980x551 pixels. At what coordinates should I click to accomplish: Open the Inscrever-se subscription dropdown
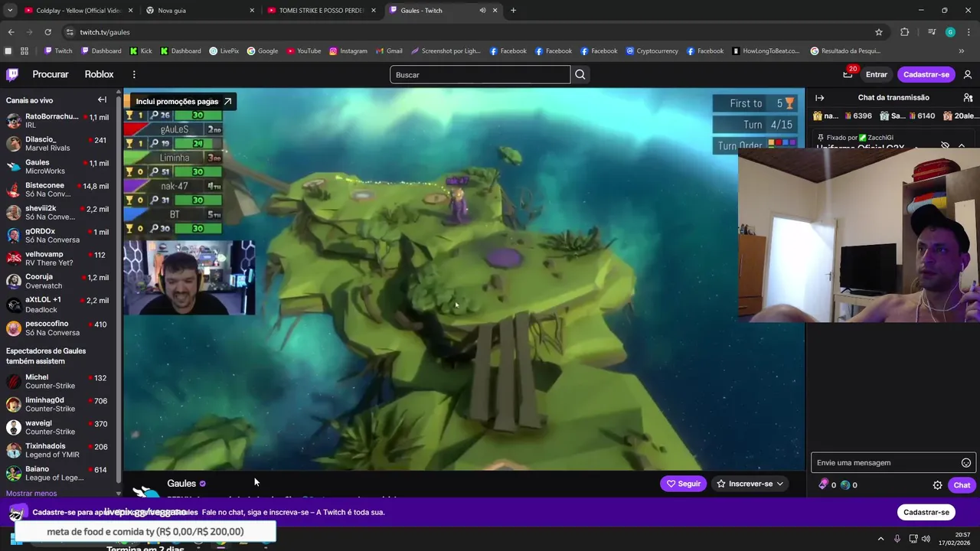(x=750, y=484)
